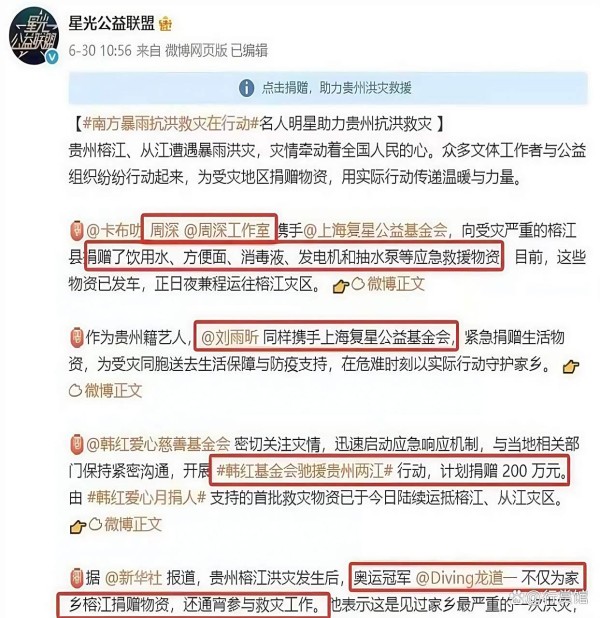Open the 星光公益联盟 account name

click(x=112, y=24)
